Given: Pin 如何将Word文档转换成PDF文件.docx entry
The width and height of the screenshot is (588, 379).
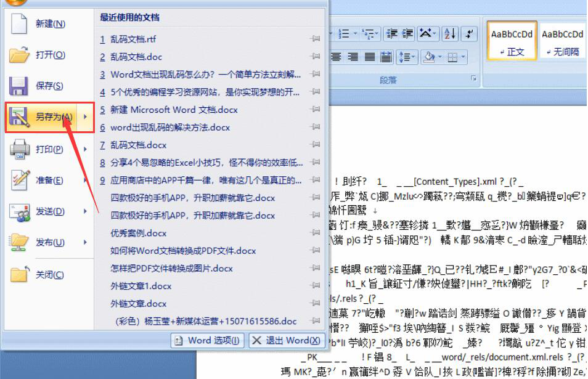Looking at the screenshot, I should click(316, 250).
